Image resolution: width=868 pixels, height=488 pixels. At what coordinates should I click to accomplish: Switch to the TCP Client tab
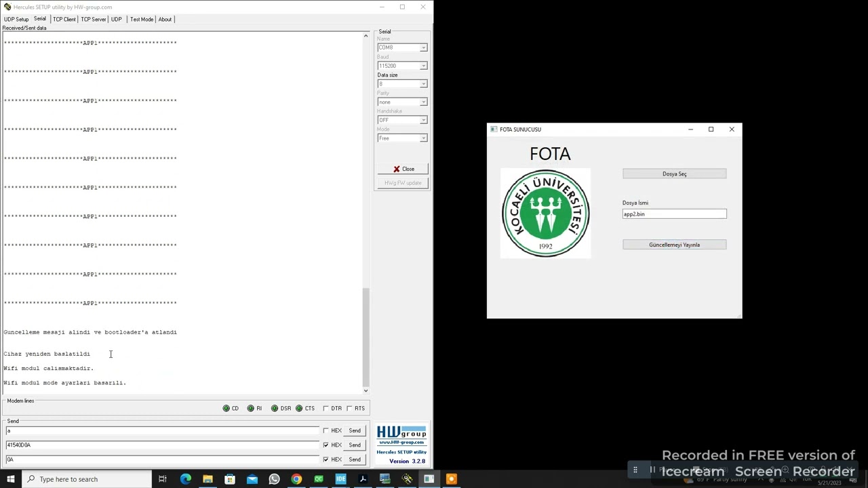(64, 19)
